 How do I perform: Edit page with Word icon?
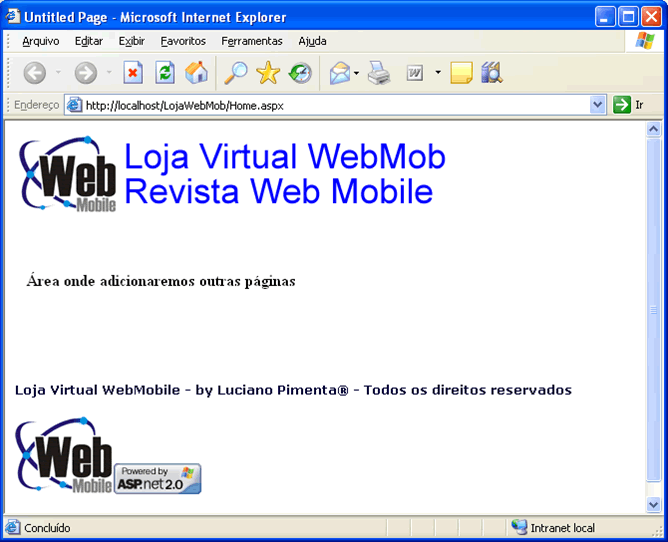coord(415,73)
